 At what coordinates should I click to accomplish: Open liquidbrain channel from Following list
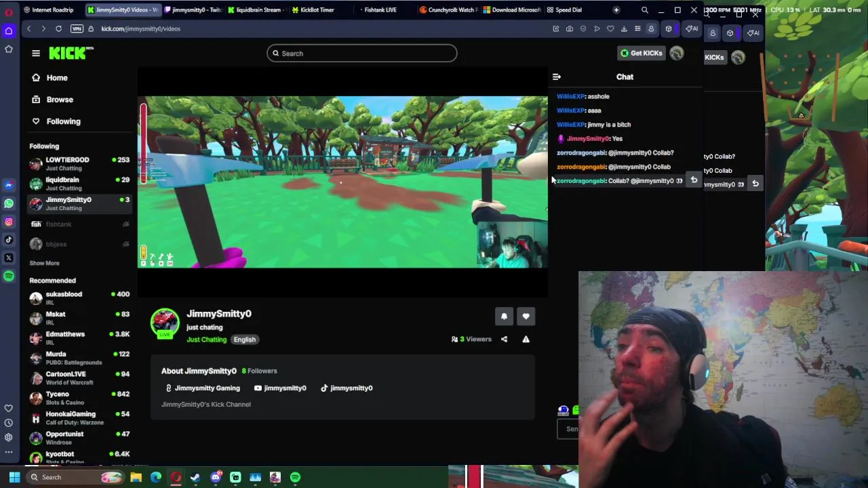(79, 184)
